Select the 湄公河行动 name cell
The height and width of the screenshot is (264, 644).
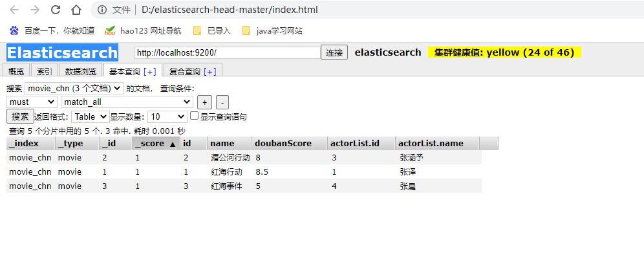[230, 158]
